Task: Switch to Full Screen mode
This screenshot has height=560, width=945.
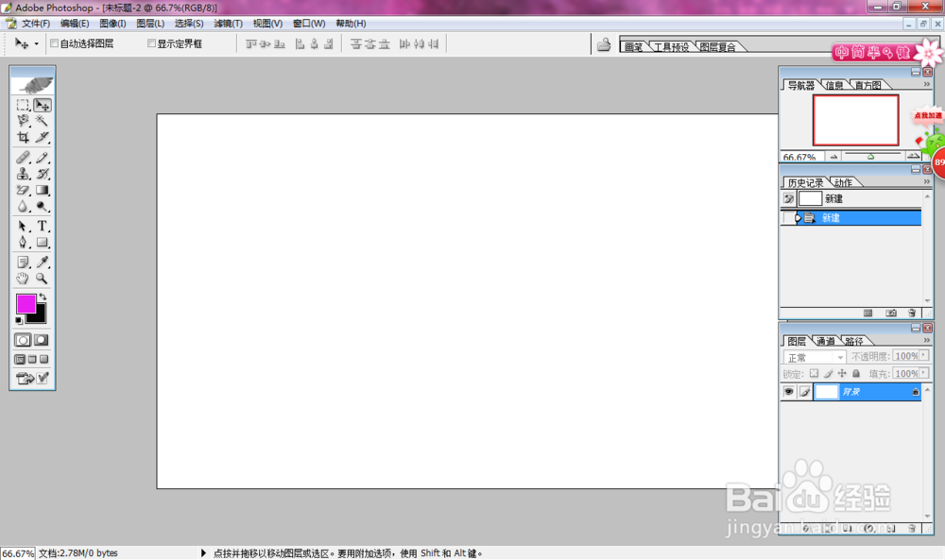Action: pos(44,360)
